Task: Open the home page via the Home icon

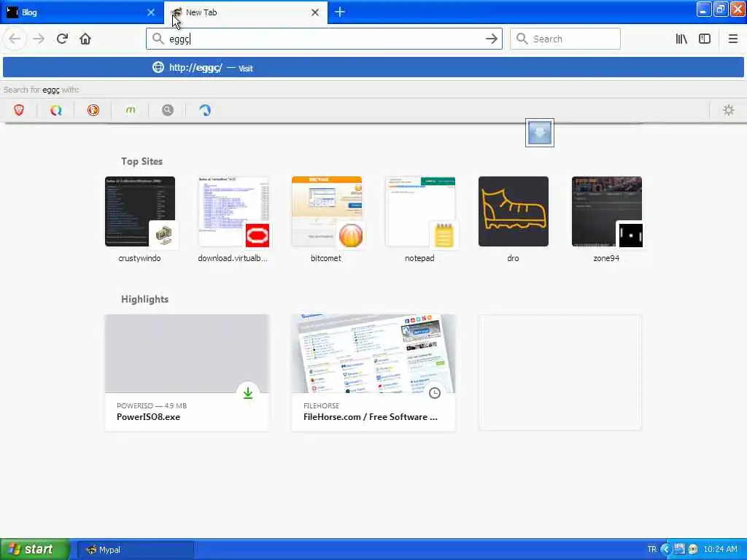Action: click(x=85, y=39)
